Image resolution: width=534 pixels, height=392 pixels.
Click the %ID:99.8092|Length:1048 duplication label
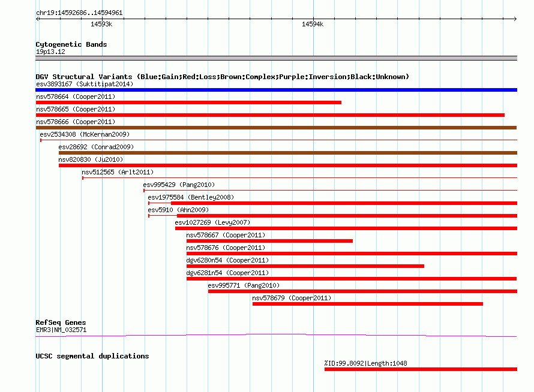(x=366, y=363)
